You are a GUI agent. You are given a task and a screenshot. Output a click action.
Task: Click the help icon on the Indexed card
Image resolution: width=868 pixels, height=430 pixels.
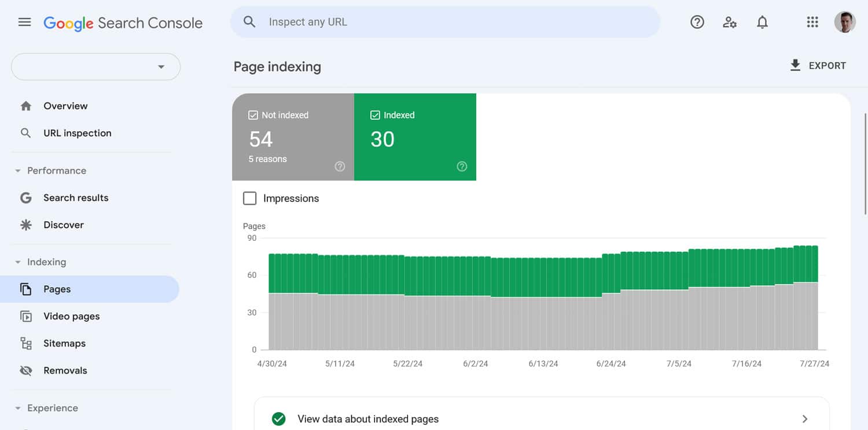pos(462,166)
